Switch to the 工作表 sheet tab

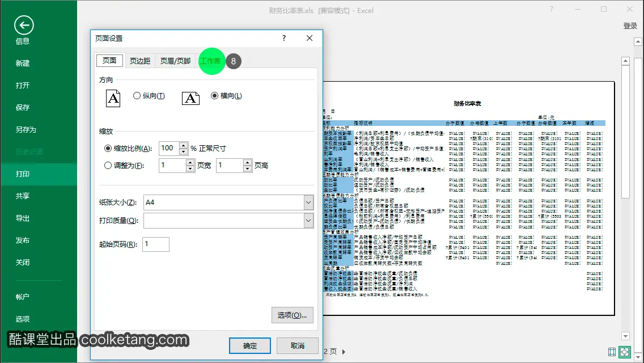tap(210, 61)
